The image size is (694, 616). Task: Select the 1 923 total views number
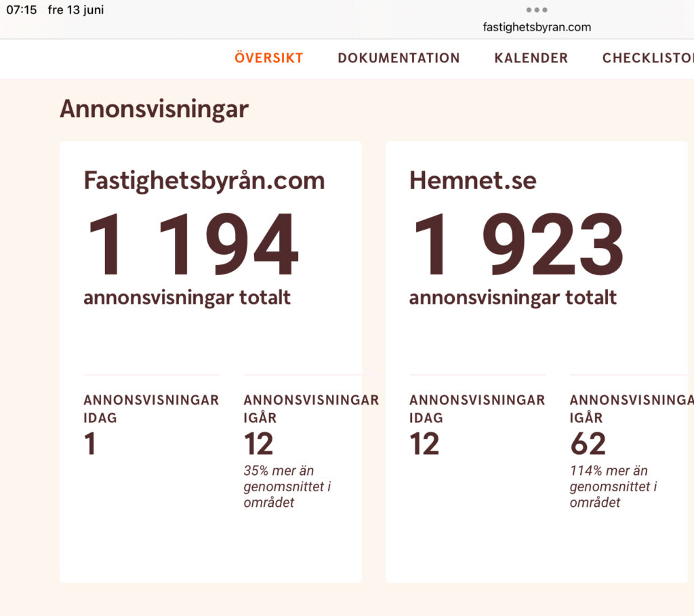(x=518, y=244)
